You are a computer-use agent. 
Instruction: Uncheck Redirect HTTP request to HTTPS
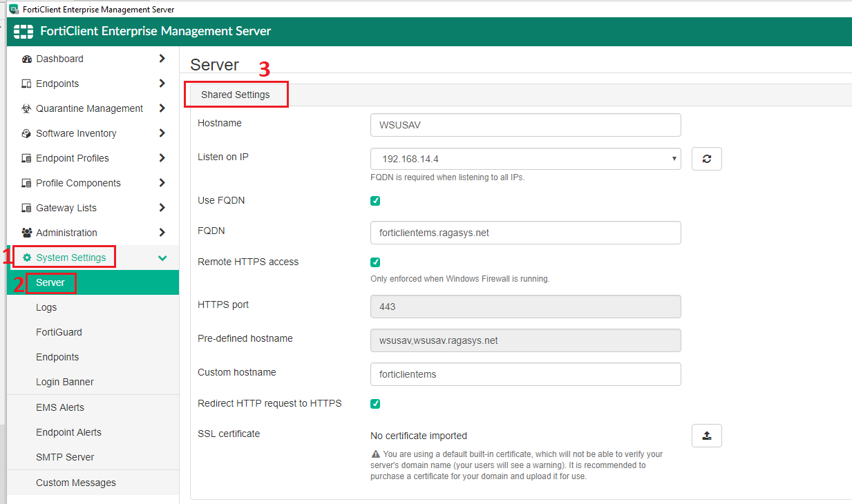coord(375,404)
